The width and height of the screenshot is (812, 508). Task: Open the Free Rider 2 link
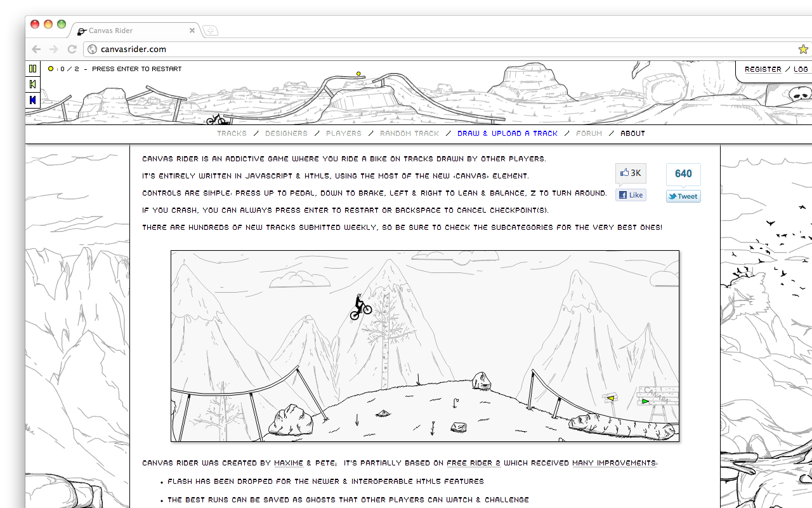coord(473,463)
